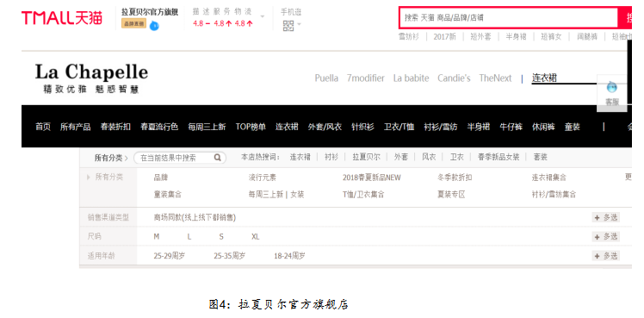
Task: Open 半身裙 in the black navigation bar
Action: (479, 127)
